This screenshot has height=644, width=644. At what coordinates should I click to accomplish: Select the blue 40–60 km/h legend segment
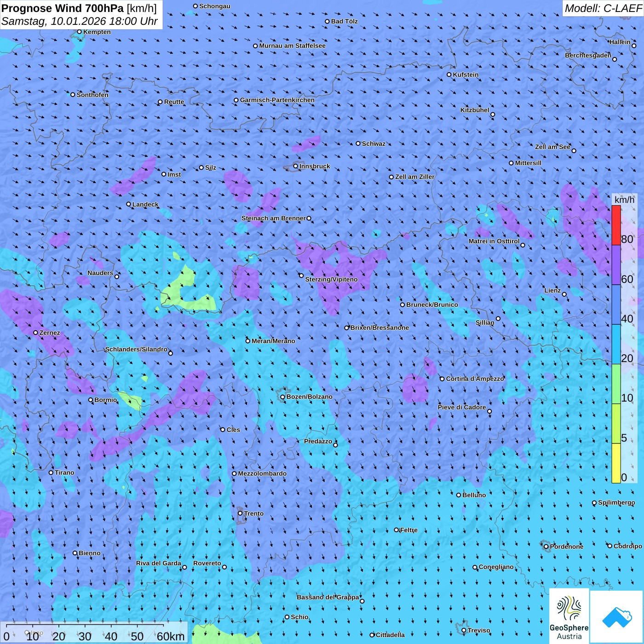tap(616, 305)
